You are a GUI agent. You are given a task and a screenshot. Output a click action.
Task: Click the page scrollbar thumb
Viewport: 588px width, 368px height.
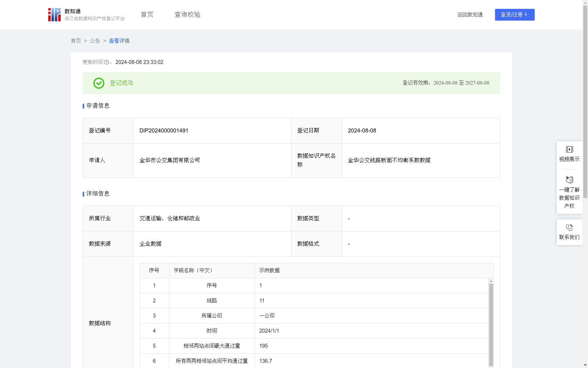click(x=585, y=102)
